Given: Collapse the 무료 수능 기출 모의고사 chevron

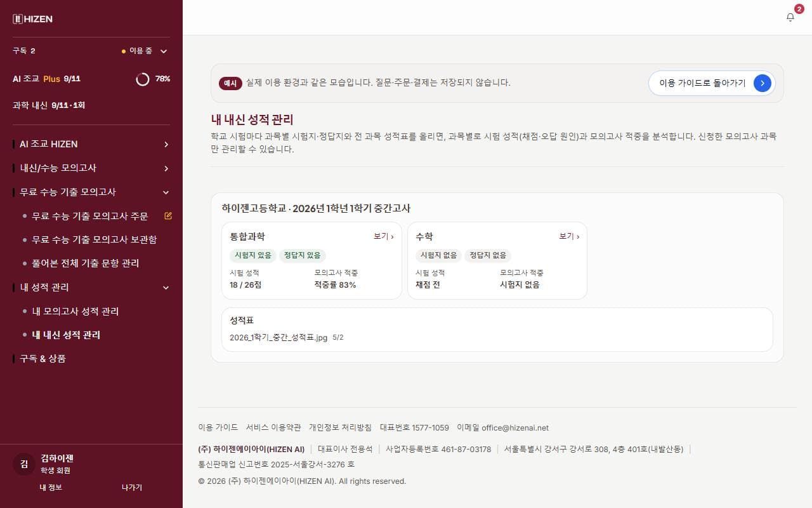Looking at the screenshot, I should click(x=166, y=192).
